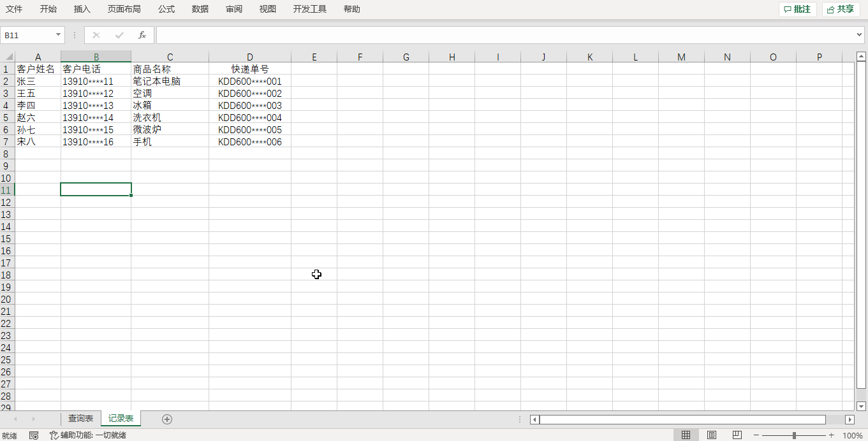Select phone cell 13910****13
This screenshot has height=441, width=868.
click(96, 105)
